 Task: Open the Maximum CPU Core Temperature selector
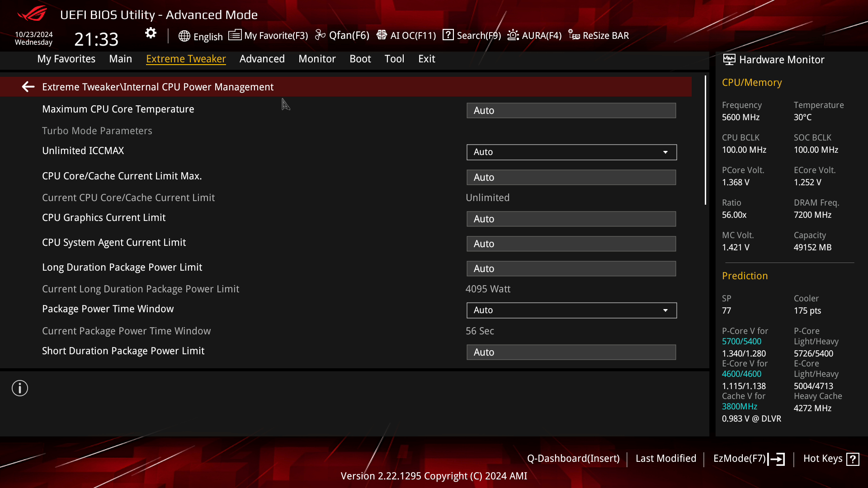pyautogui.click(x=571, y=110)
